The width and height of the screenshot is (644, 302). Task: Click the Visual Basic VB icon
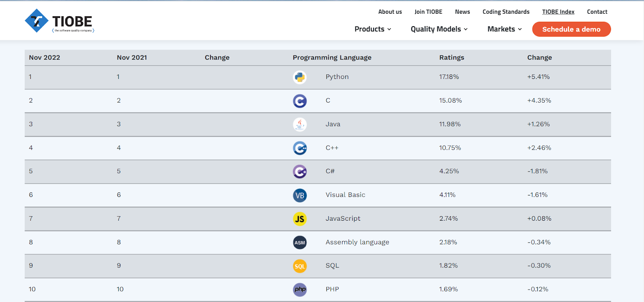(300, 195)
